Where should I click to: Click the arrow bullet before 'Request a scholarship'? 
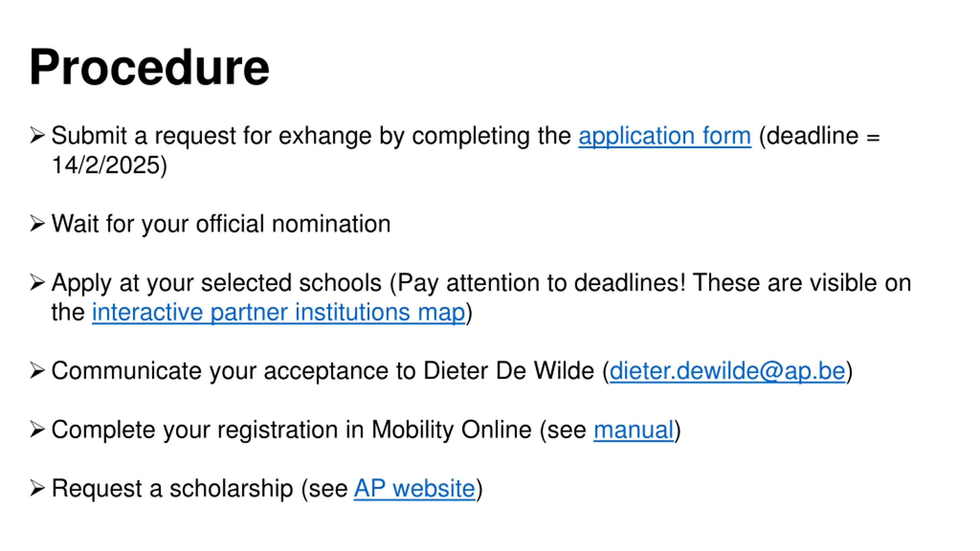coord(38,488)
